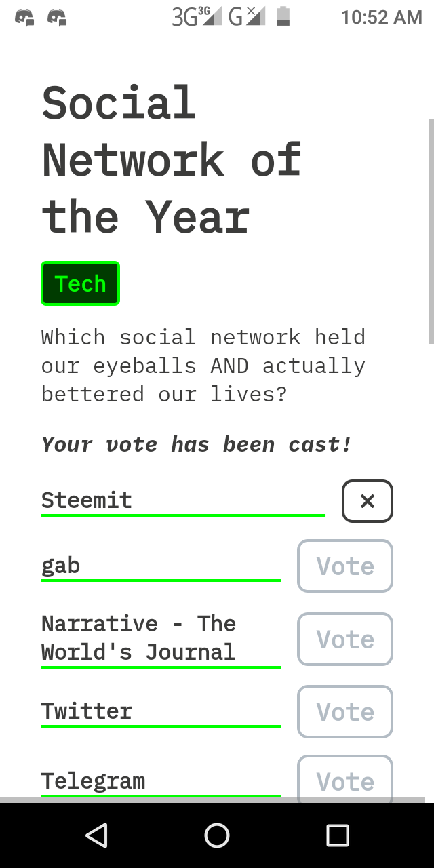434x868 pixels.
Task: Select the Telegram nominee name
Action: 94,781
